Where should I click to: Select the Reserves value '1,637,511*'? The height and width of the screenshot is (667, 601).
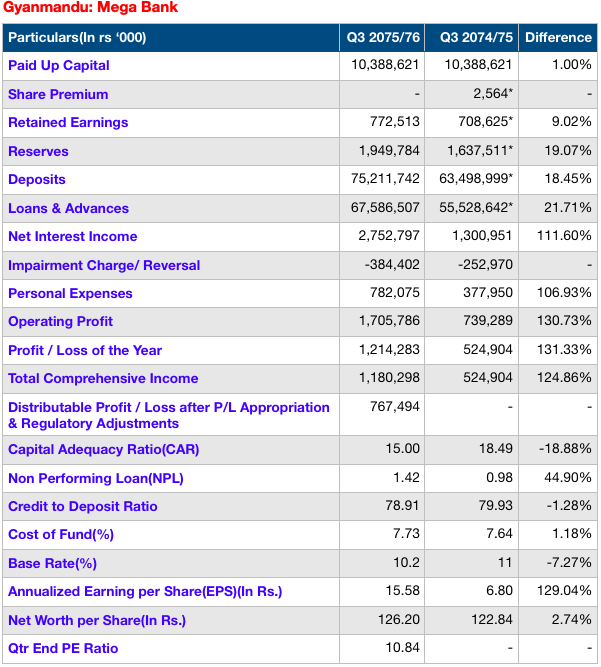tap(480, 151)
